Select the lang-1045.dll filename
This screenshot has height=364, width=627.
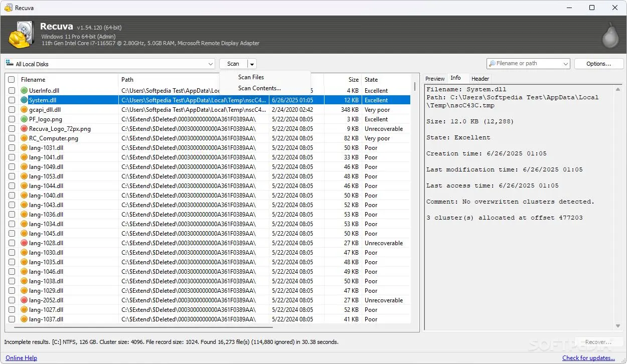46,234
